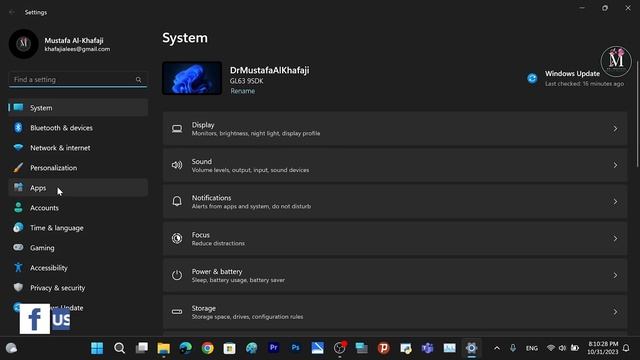Viewport: 640px width, 360px height.
Task: Click the Storage drive icon
Action: coord(177,312)
